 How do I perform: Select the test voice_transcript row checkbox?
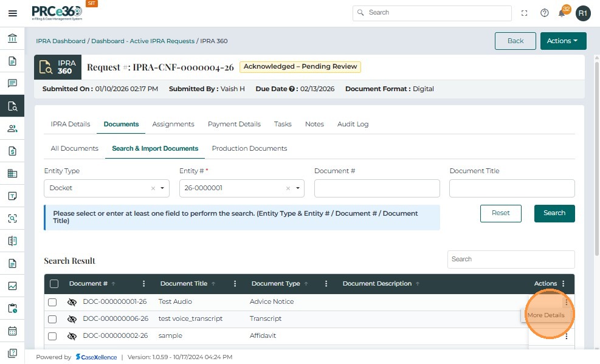coord(52,319)
